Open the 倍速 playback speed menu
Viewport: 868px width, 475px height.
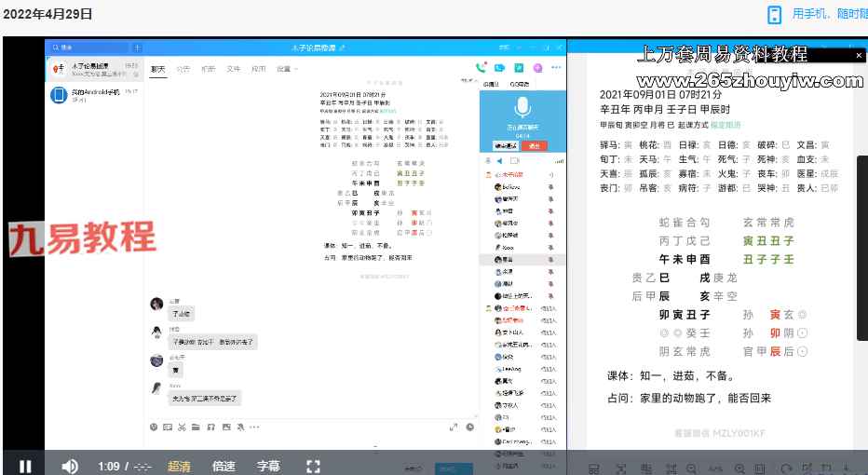(224, 466)
